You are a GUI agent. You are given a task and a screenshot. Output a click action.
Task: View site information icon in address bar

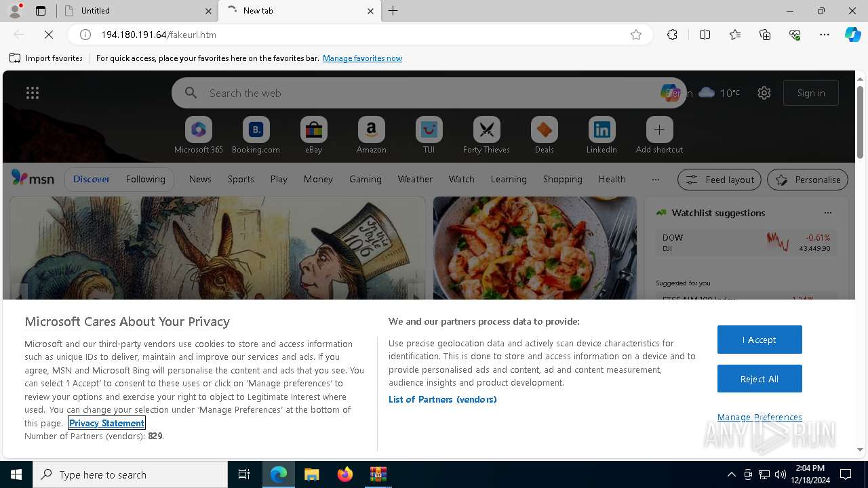pyautogui.click(x=85, y=35)
